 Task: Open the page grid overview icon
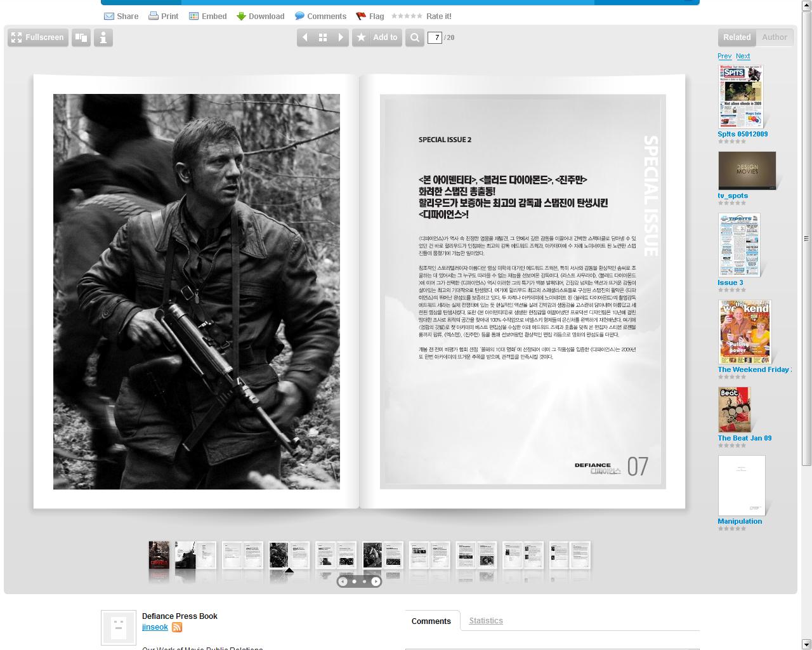323,37
